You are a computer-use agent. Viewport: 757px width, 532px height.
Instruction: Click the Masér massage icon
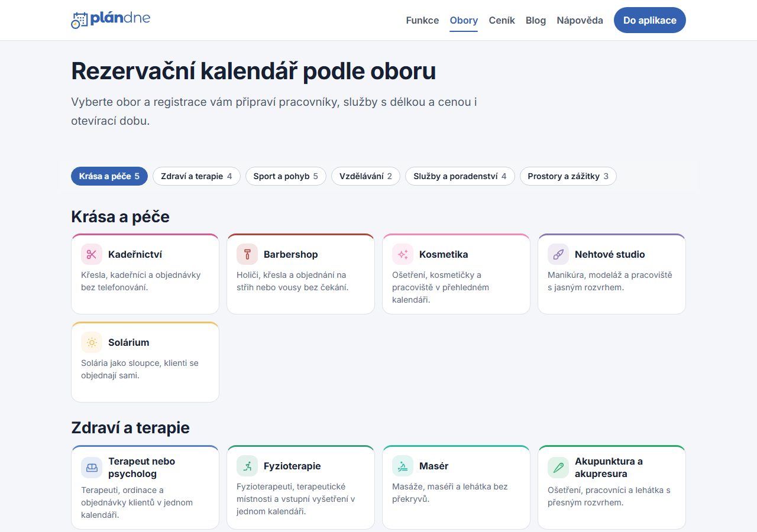coord(402,466)
